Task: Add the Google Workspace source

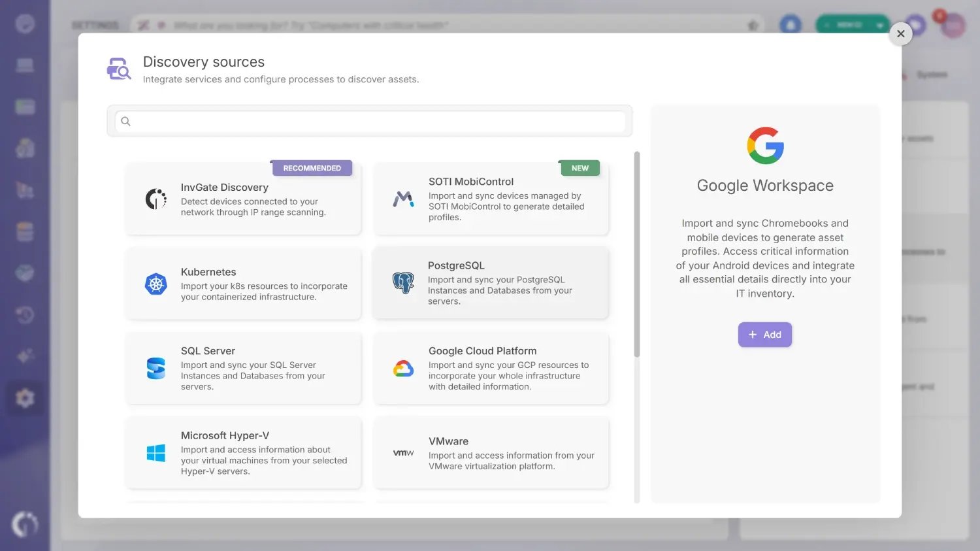Action: point(765,335)
